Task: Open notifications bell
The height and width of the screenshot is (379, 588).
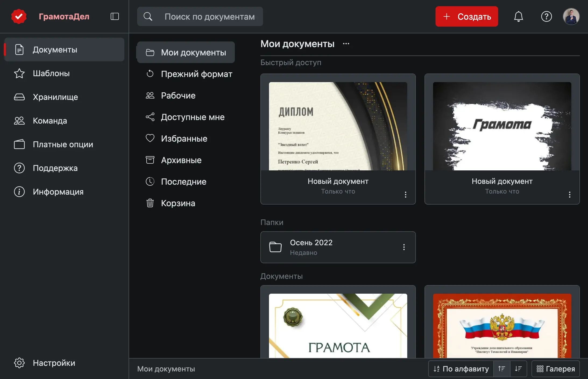Action: (518, 16)
